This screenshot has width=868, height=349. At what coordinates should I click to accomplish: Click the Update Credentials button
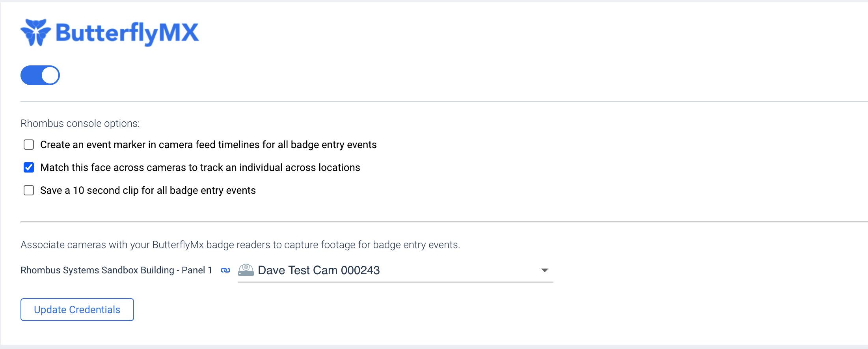click(x=77, y=310)
